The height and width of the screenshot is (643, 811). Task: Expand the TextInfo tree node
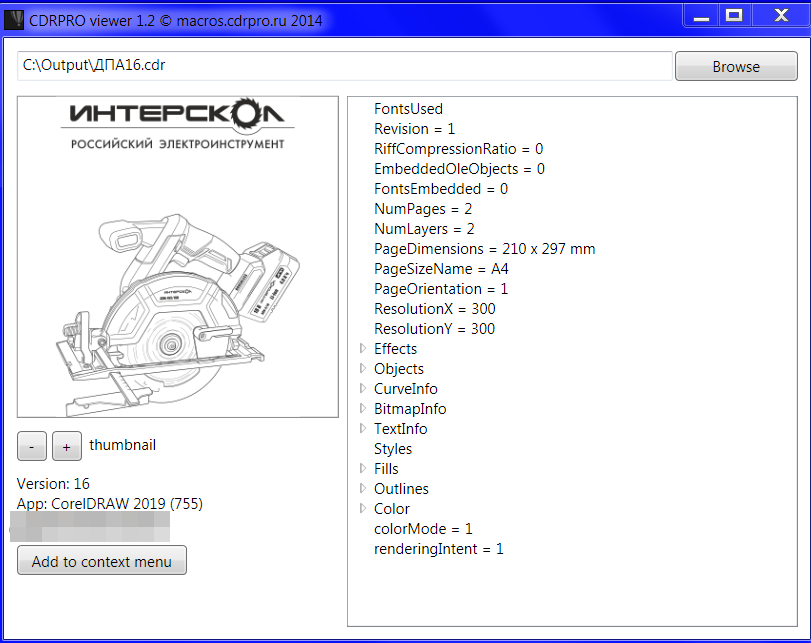point(363,428)
